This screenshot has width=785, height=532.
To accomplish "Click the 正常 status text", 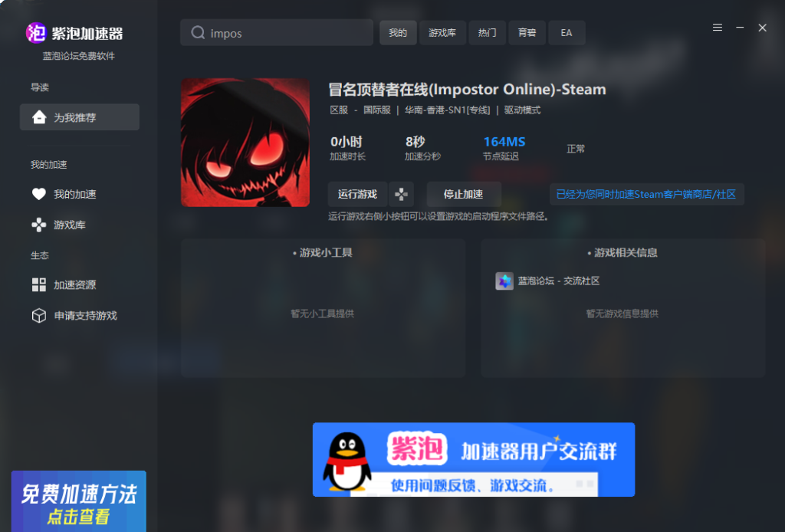I will pyautogui.click(x=576, y=149).
